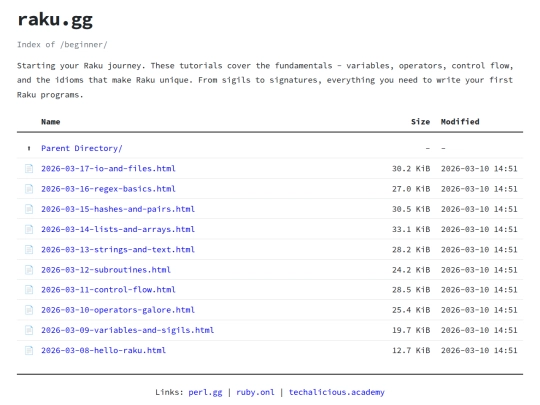
Task: Open 2026-03-11-control-flow.html
Action: coord(108,290)
